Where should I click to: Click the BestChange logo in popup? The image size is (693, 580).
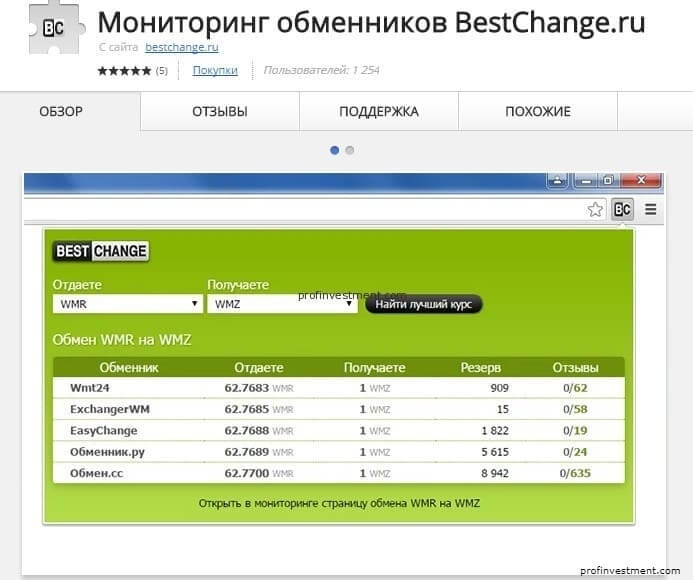click(x=101, y=251)
